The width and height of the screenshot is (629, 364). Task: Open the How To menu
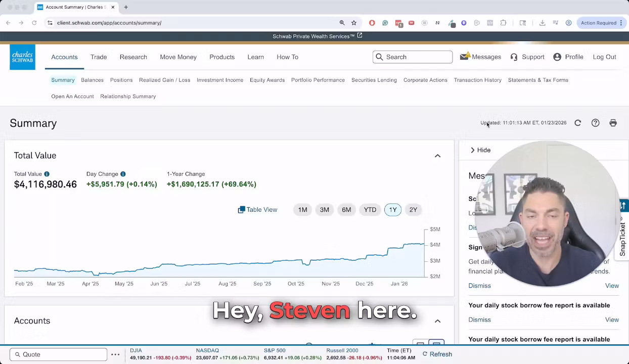click(287, 57)
